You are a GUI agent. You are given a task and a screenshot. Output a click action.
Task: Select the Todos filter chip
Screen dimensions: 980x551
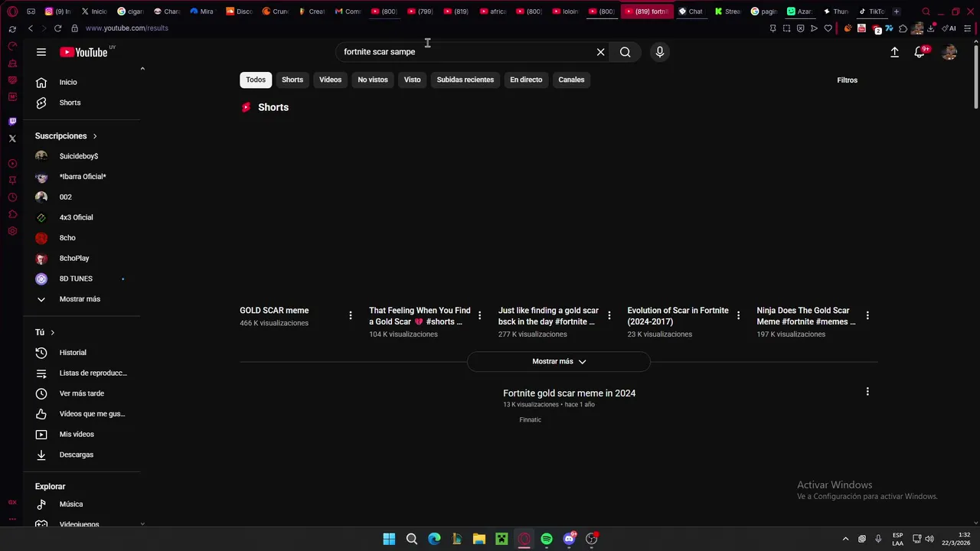(256, 80)
